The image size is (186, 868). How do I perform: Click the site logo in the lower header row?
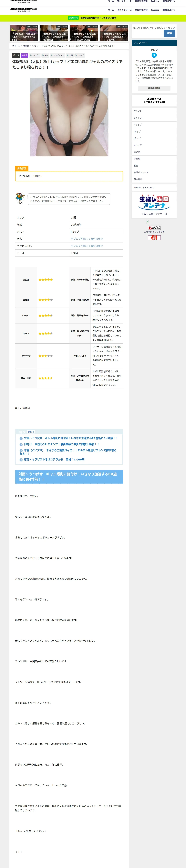point(24,10)
